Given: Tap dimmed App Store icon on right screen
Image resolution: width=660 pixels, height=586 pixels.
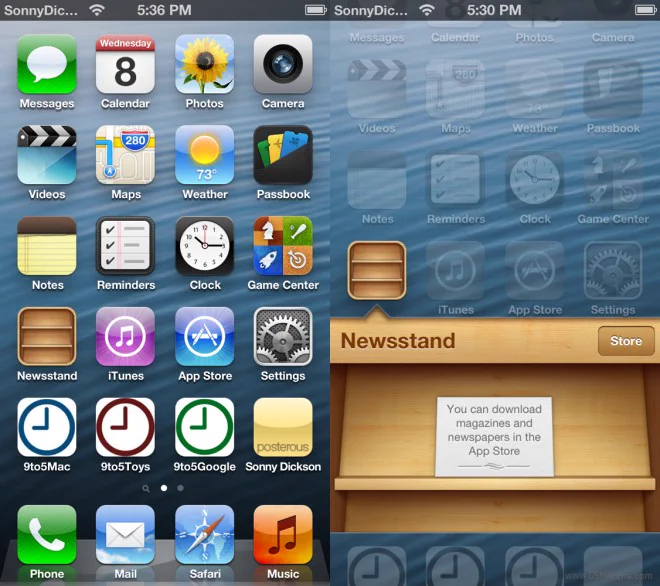Looking at the screenshot, I should point(535,270).
